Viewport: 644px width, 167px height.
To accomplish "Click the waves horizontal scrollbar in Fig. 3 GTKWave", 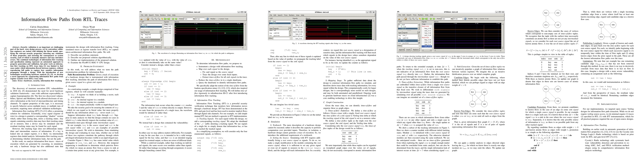I will [x=468, y=50].
